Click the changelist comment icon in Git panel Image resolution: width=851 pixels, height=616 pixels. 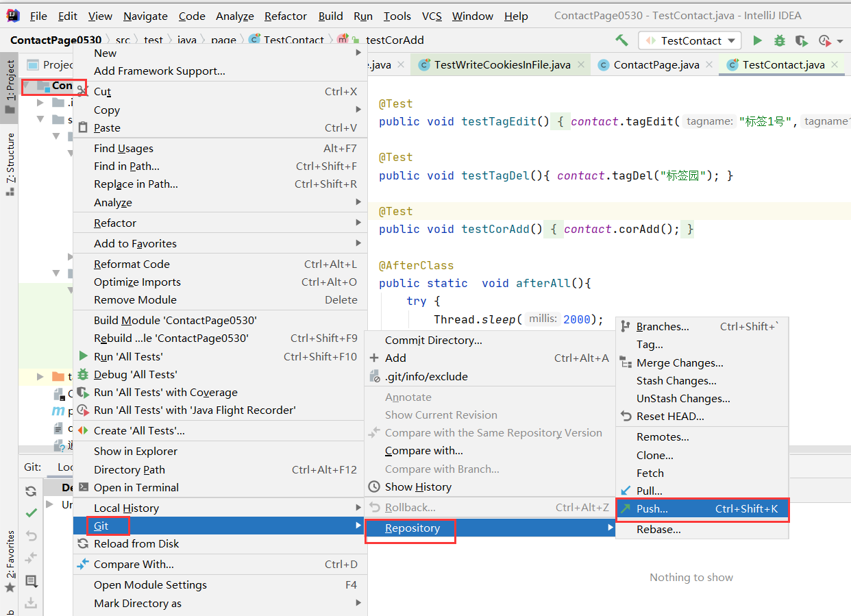pyautogui.click(x=31, y=581)
